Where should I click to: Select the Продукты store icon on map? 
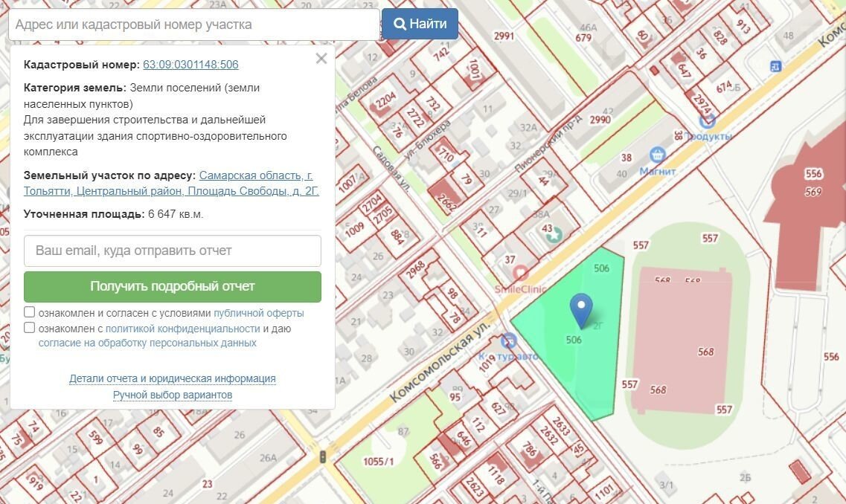(707, 120)
